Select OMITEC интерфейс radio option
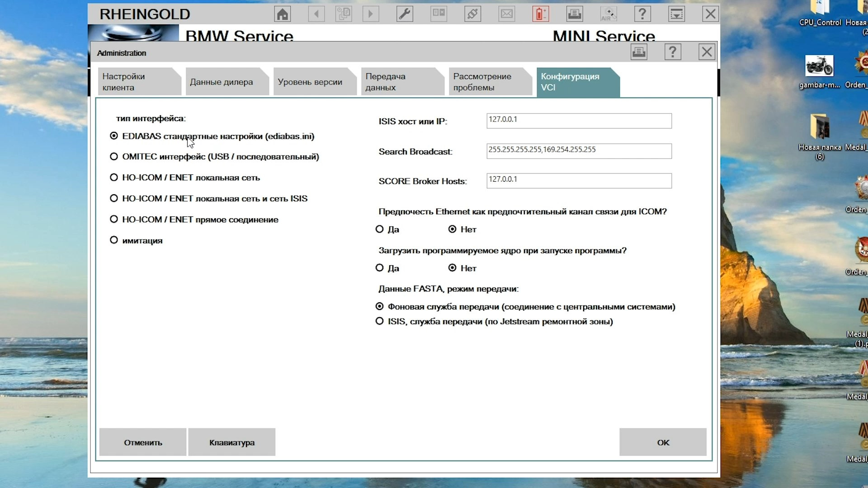The image size is (868, 488). [x=114, y=156]
